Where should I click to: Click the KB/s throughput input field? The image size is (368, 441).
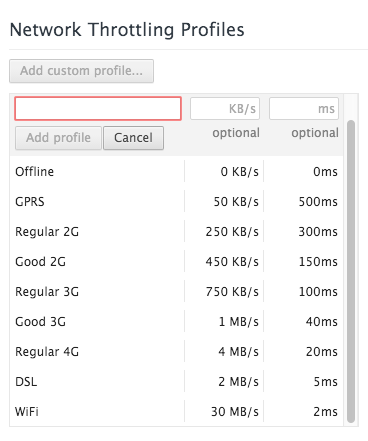click(225, 108)
